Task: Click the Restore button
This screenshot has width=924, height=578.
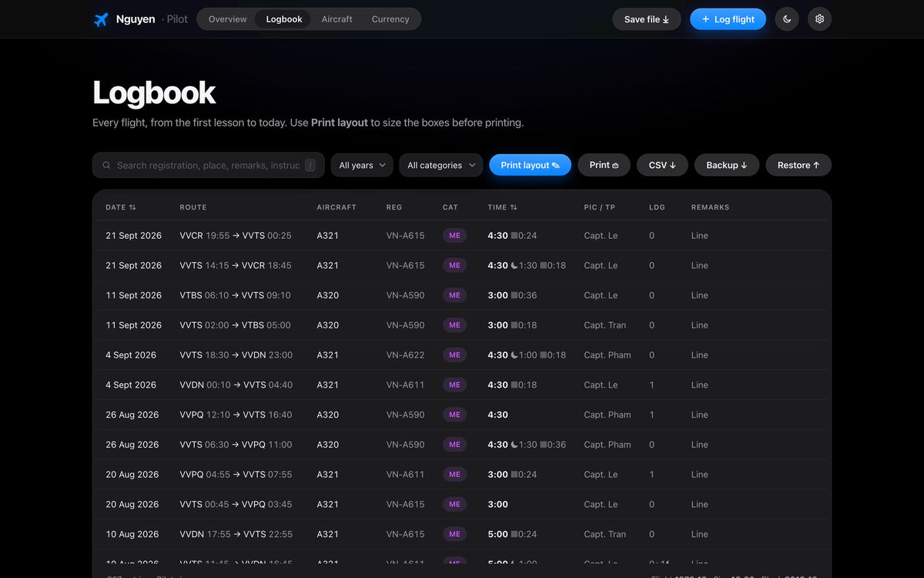Action: tap(798, 165)
